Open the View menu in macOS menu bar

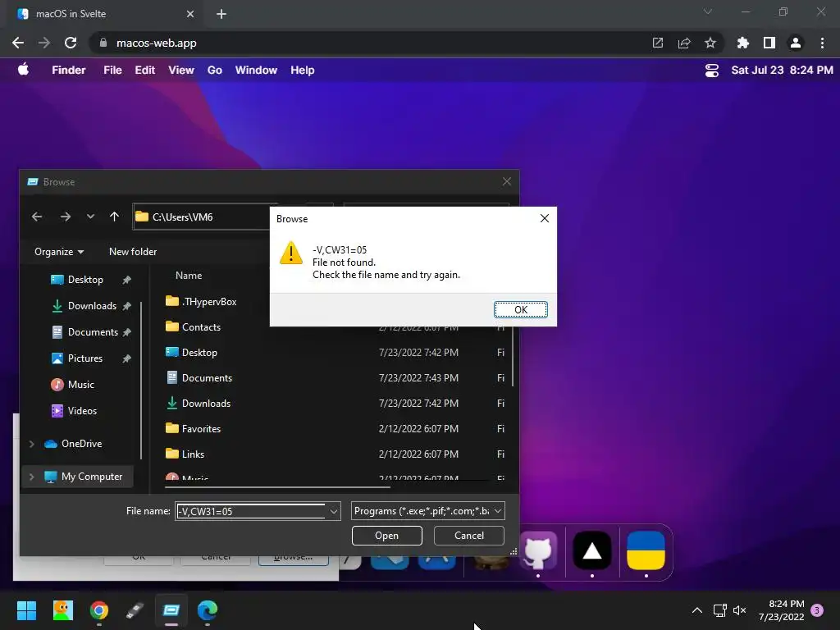pyautogui.click(x=181, y=71)
